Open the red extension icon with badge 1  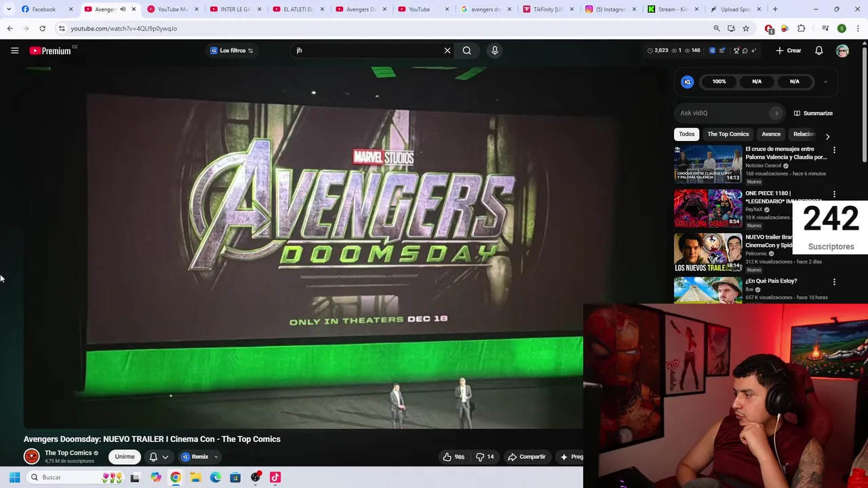click(x=769, y=28)
